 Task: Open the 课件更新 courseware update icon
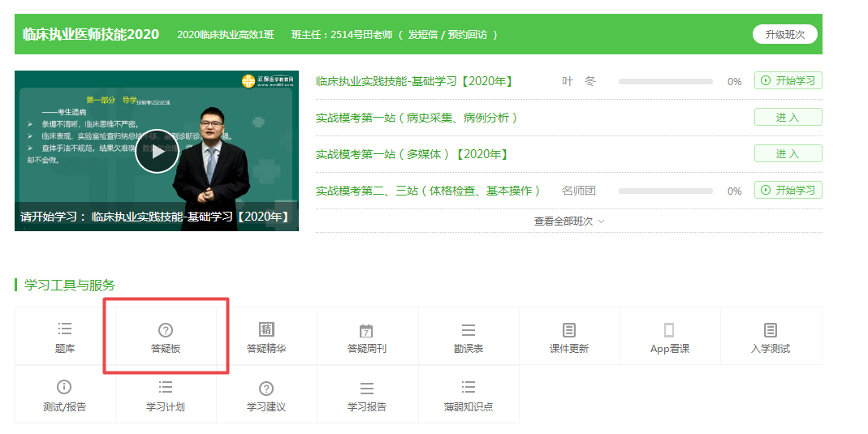pyautogui.click(x=569, y=330)
